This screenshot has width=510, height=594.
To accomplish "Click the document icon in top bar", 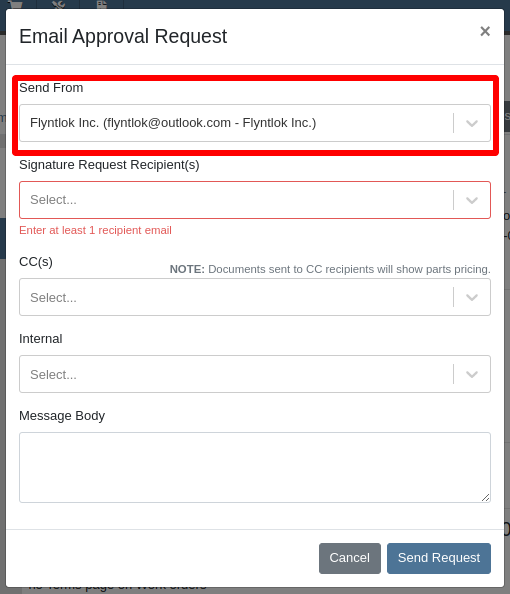I will pos(101,5).
